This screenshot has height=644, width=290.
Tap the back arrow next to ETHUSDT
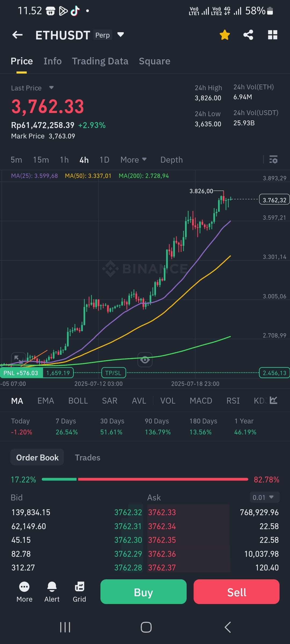click(x=17, y=35)
